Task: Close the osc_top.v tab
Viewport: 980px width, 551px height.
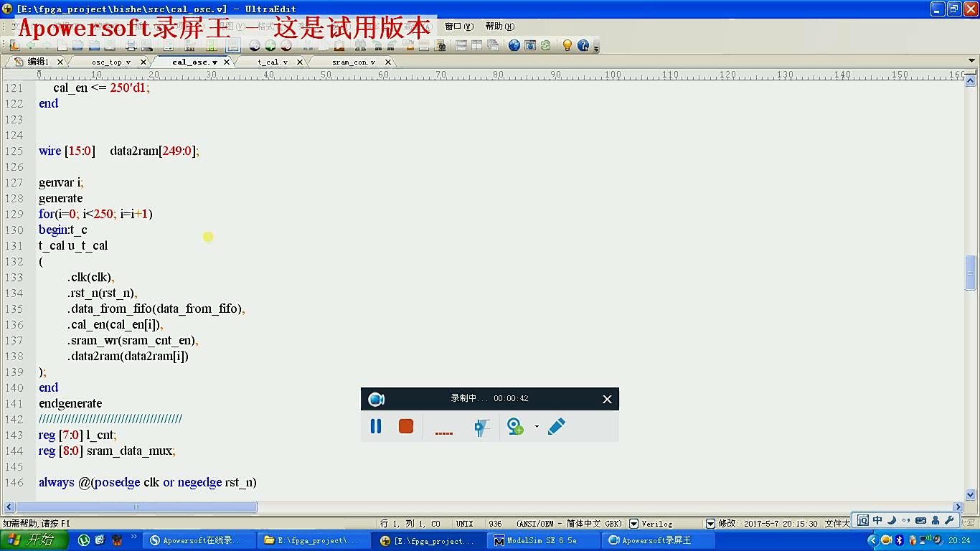Action: 143,62
